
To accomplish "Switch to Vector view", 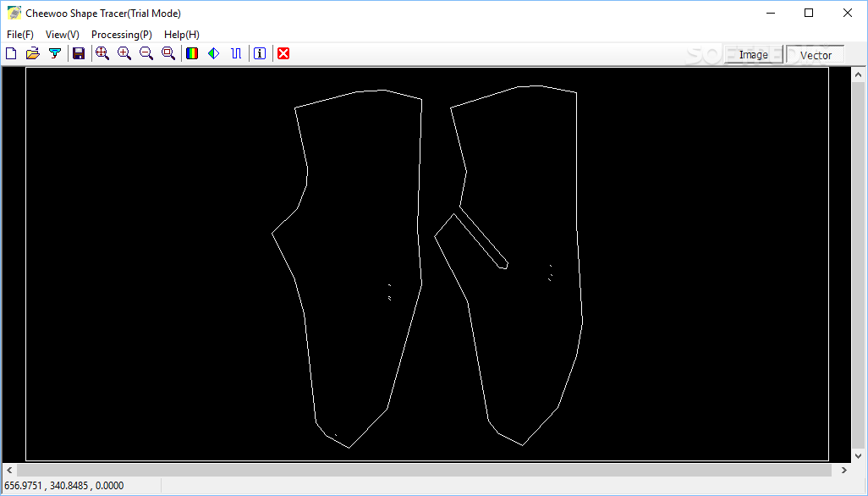I will [x=816, y=55].
